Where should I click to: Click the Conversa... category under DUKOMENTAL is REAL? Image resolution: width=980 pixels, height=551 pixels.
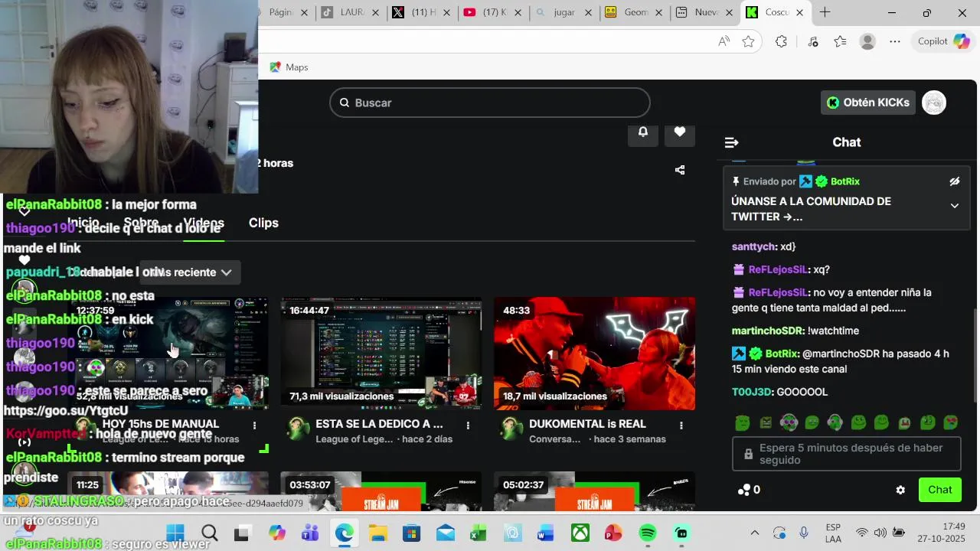click(555, 439)
